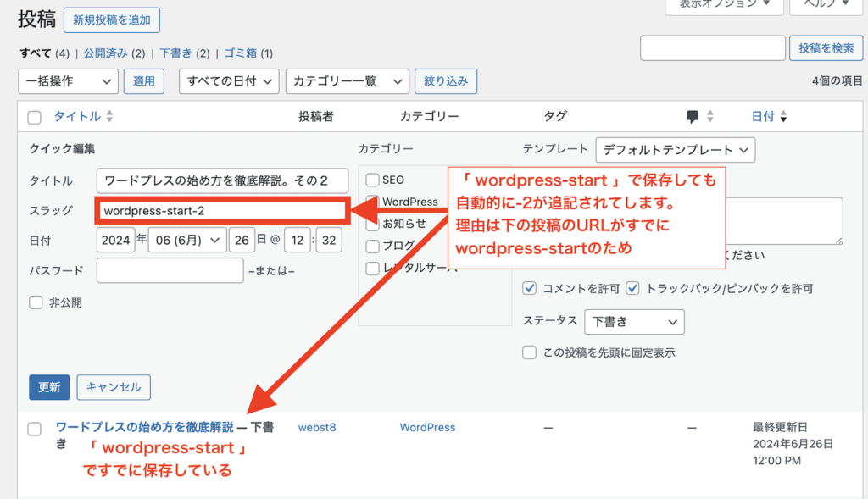Click the blue 更新 button
The width and height of the screenshot is (868, 499).
pyautogui.click(x=48, y=387)
